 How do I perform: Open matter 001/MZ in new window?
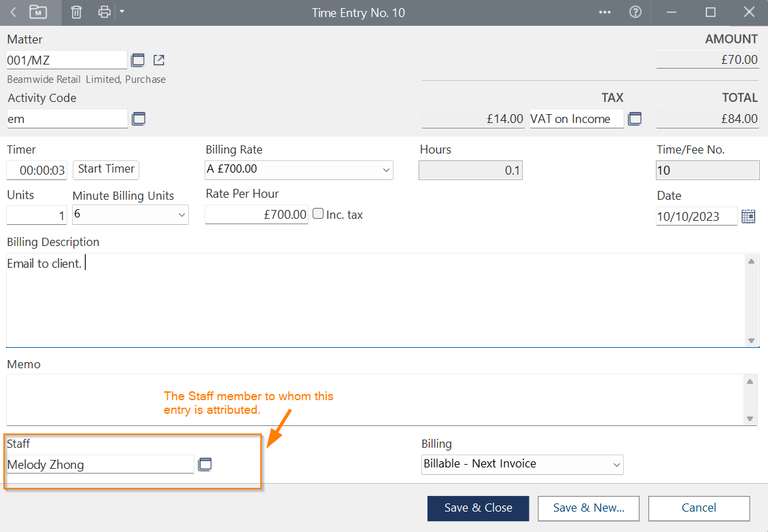click(x=159, y=60)
